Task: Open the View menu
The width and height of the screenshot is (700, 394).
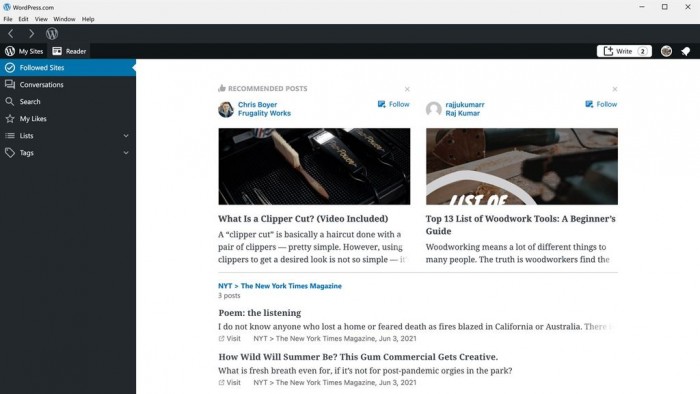Action: pyautogui.click(x=41, y=19)
